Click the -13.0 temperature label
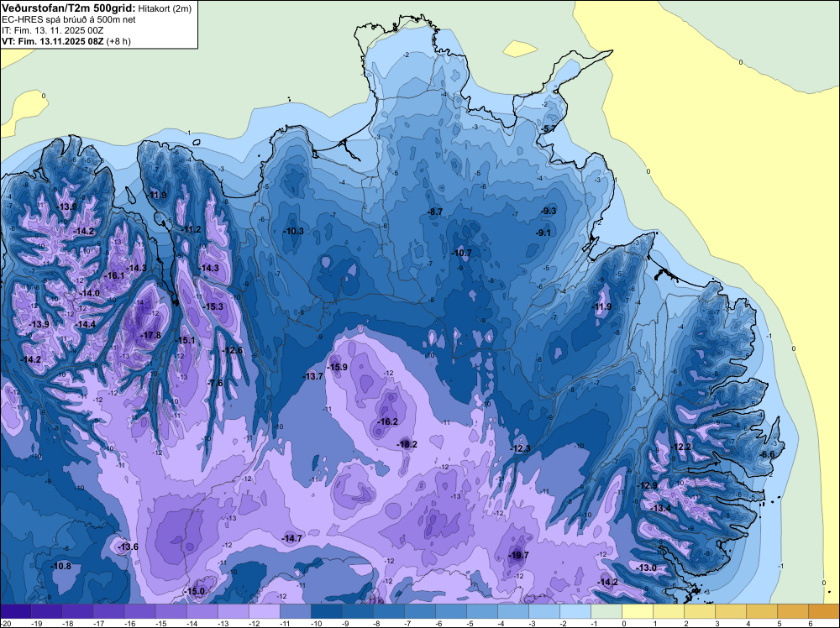 coord(646,568)
